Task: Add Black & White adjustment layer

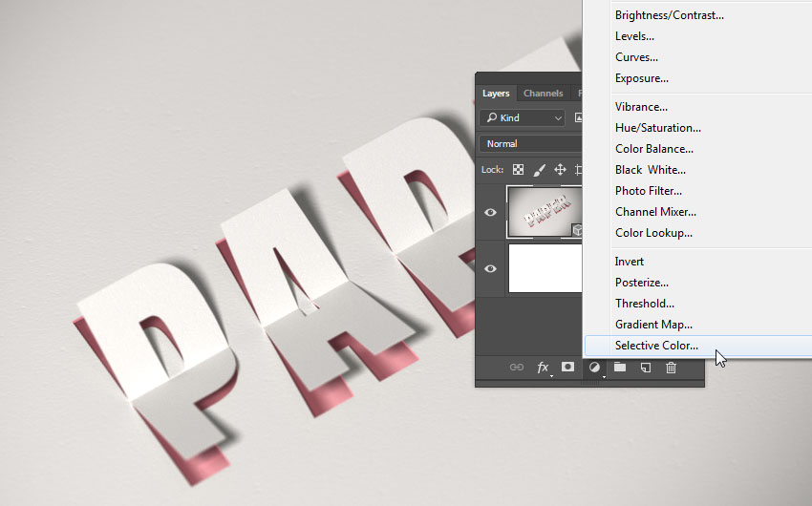Action: (x=651, y=170)
